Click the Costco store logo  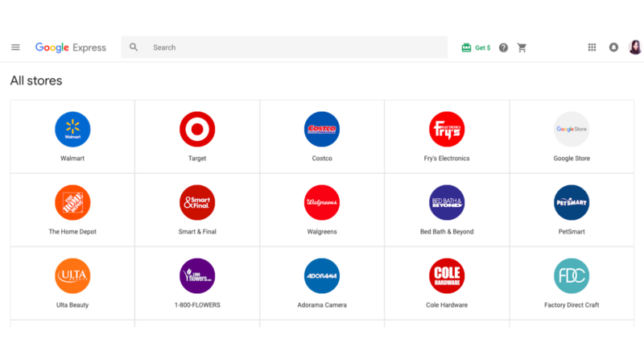(x=322, y=129)
